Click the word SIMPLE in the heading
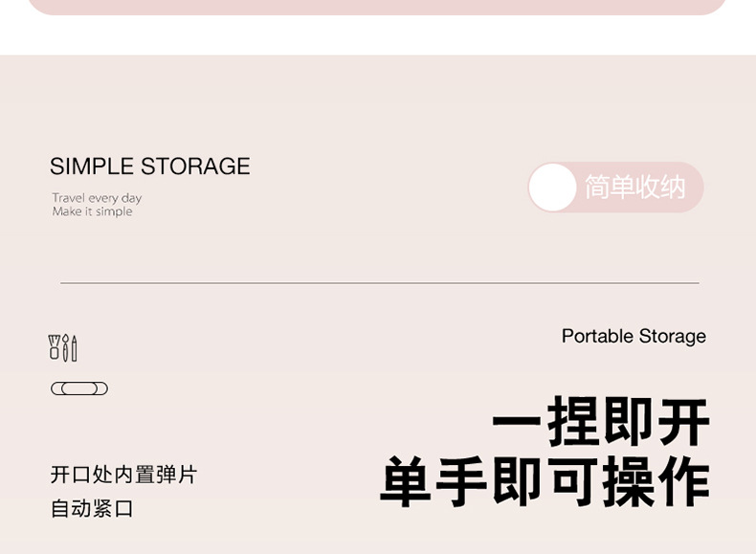This screenshot has height=554, width=756. point(92,166)
